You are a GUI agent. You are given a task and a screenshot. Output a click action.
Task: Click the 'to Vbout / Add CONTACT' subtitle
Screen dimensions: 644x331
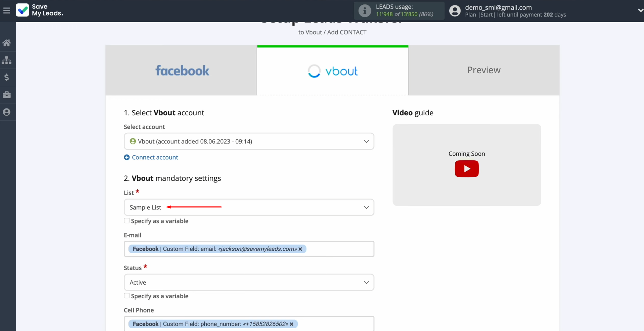332,32
